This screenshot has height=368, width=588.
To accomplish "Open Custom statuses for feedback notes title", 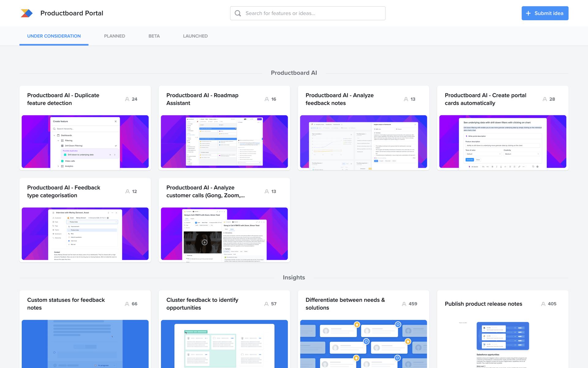I will click(x=66, y=304).
